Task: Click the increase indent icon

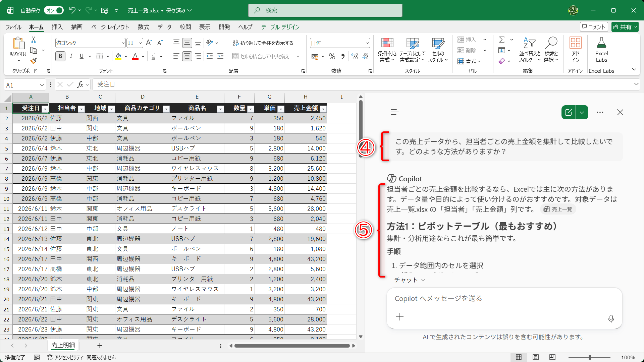Action: tap(220, 56)
